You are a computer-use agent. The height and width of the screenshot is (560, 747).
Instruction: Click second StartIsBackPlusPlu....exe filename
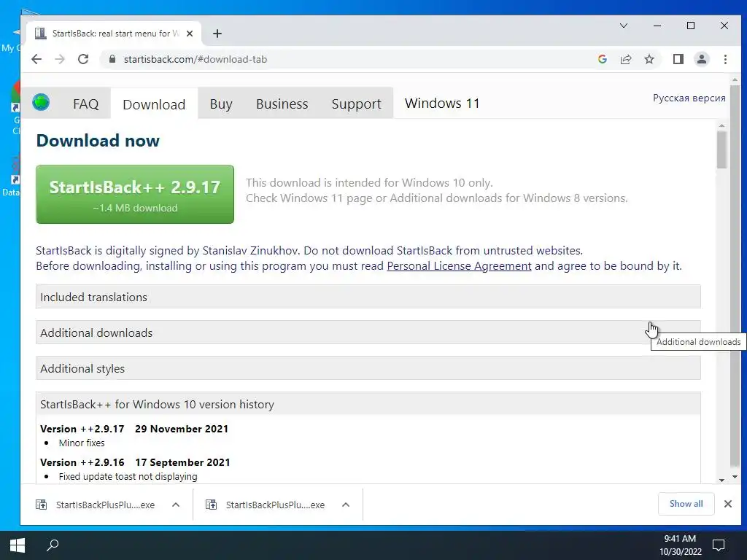tap(275, 505)
